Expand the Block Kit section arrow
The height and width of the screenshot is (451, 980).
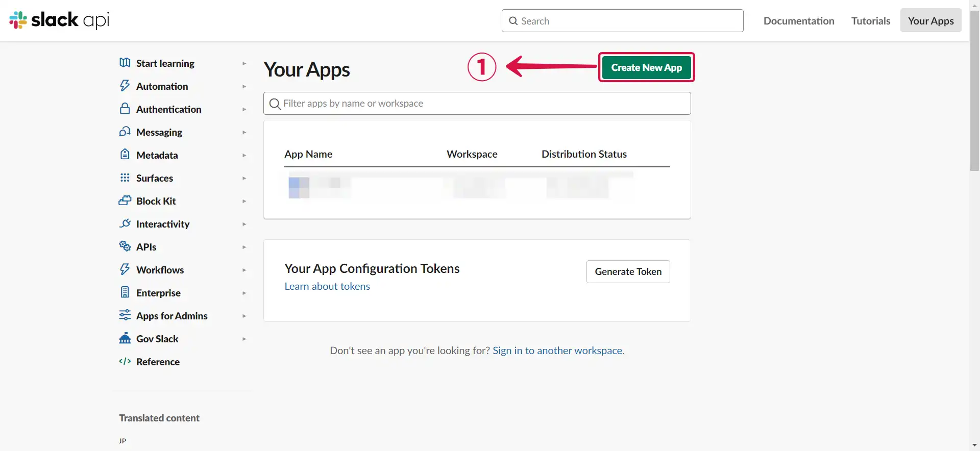pyautogui.click(x=244, y=201)
